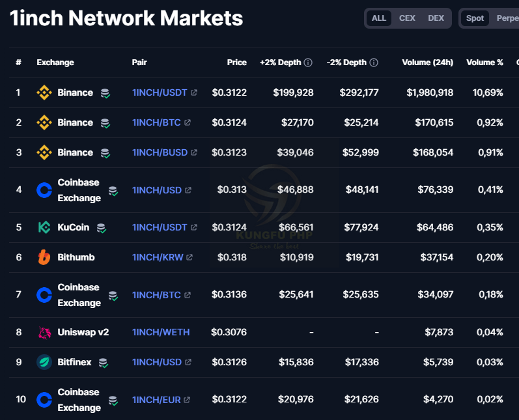
Task: Click the $4,270 volume value
Action: click(438, 400)
